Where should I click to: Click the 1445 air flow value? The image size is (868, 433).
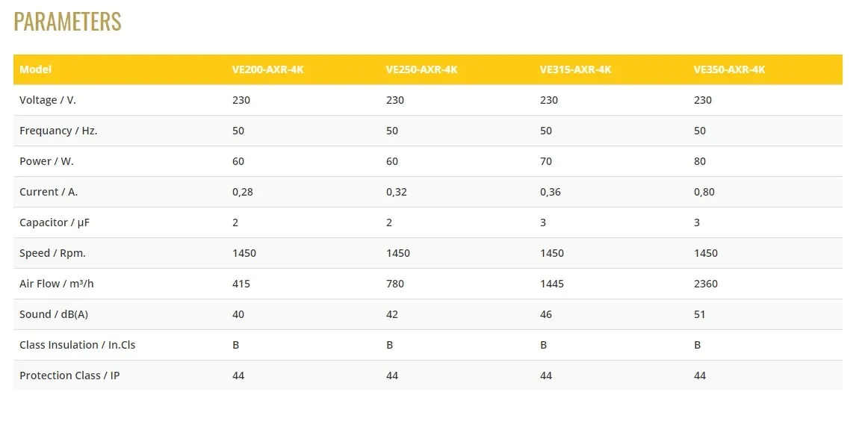pos(552,284)
